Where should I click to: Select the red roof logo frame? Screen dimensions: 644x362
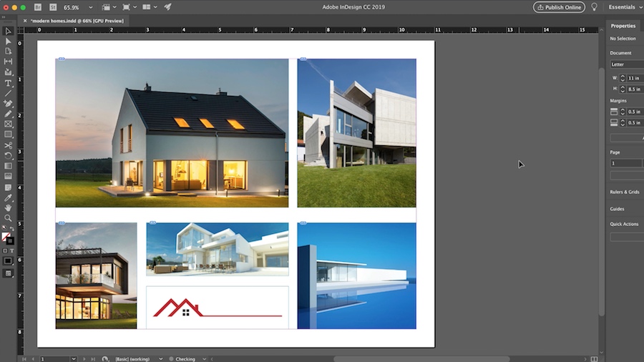[x=217, y=308]
